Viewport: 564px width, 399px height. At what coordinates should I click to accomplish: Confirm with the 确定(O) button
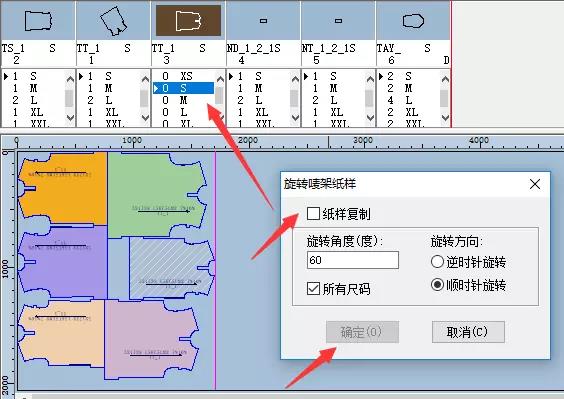coord(362,332)
